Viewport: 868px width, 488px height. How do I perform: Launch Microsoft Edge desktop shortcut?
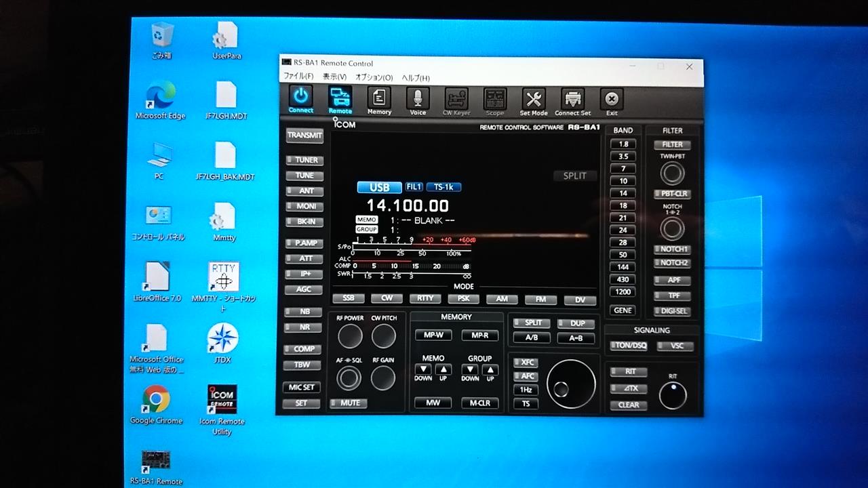(x=160, y=100)
